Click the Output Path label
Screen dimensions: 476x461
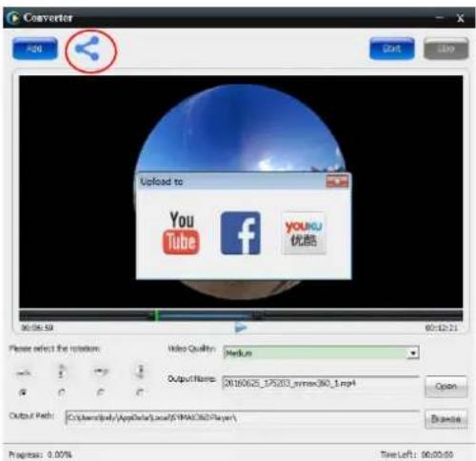31,415
